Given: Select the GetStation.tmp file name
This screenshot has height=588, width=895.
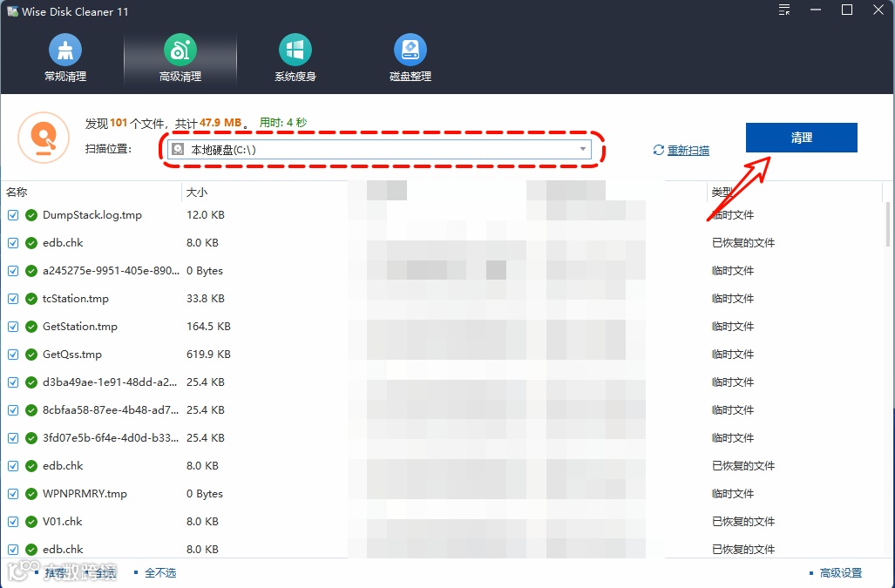Looking at the screenshot, I should click(x=80, y=326).
